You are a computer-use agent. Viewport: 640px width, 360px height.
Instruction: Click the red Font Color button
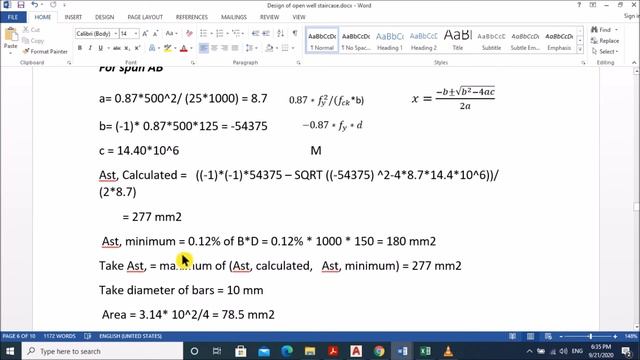184,48
